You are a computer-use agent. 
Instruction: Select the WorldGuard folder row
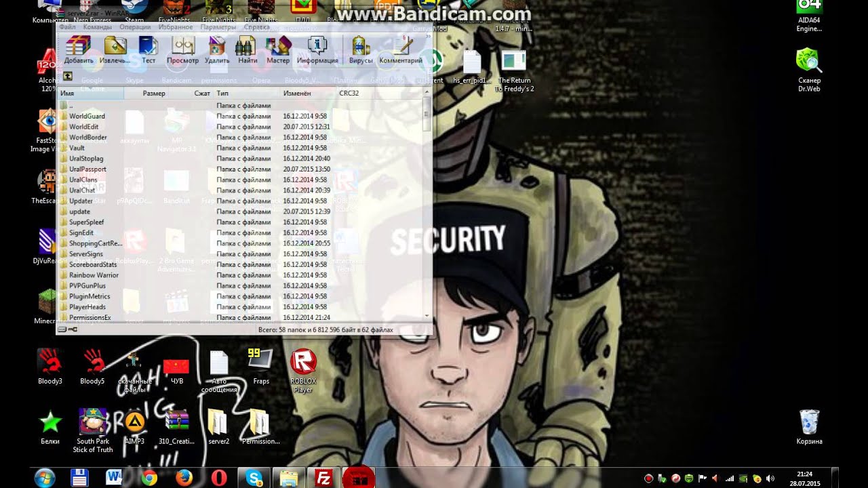click(x=240, y=117)
